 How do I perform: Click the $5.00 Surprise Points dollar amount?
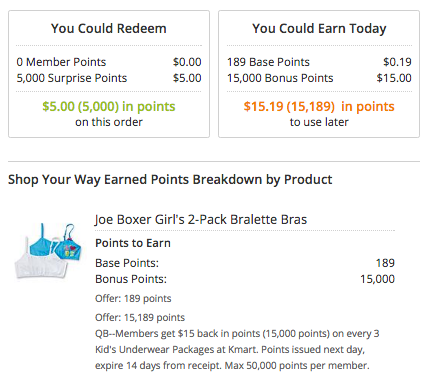[x=187, y=78]
